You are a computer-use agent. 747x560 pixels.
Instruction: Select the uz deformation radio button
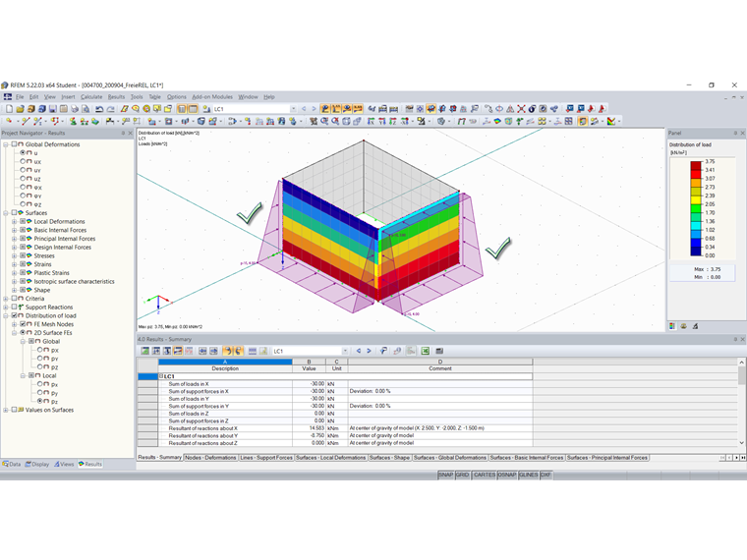coord(23,179)
